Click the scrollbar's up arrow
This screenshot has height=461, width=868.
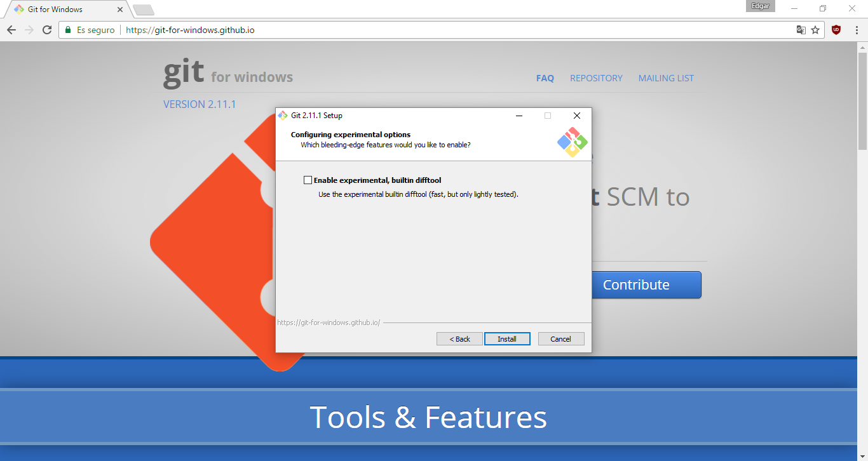[x=862, y=46]
